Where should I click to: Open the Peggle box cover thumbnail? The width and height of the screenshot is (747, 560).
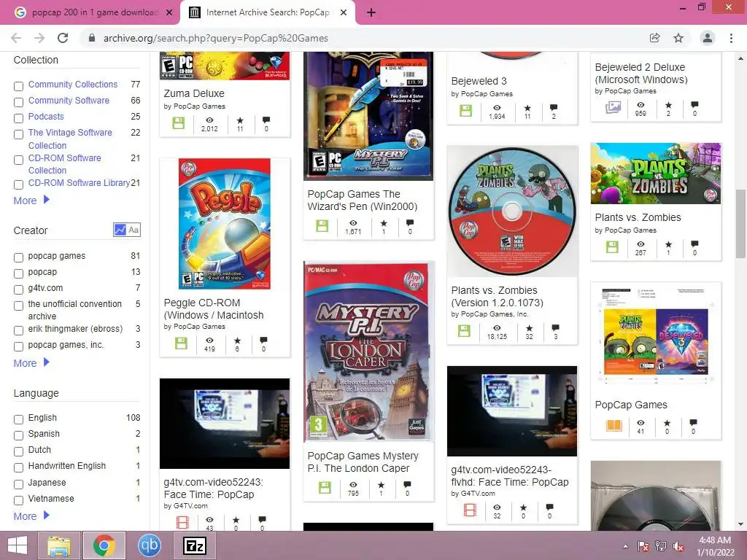[225, 224]
